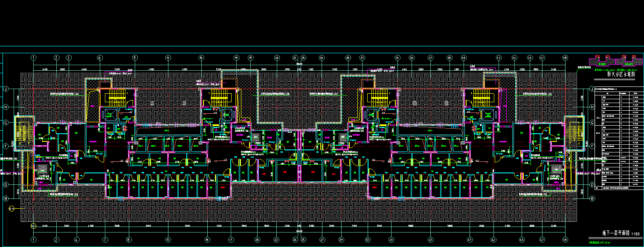Select bottom row axis bubble 7
The height and width of the screenshot is (247, 644).
coord(105,240)
